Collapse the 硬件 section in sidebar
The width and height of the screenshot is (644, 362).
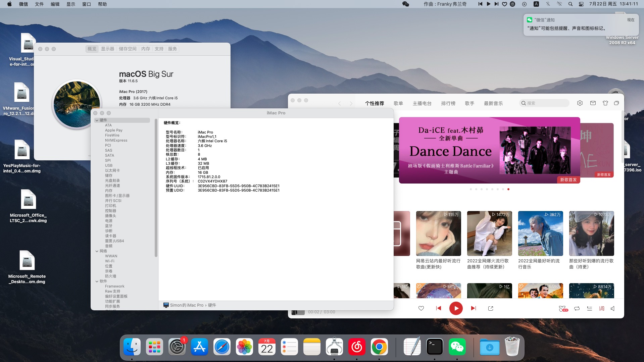(x=97, y=120)
